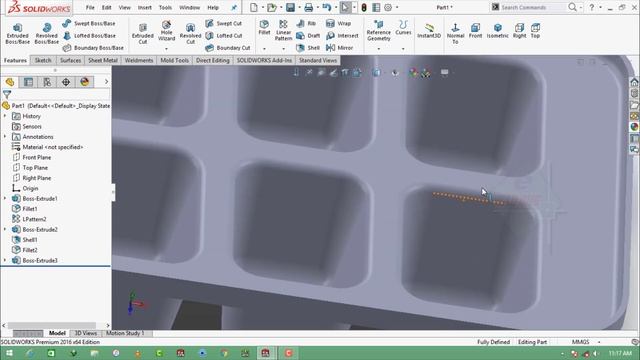This screenshot has width=640, height=360.
Task: Open the DisplayManager tab icon
Action: (x=84, y=82)
